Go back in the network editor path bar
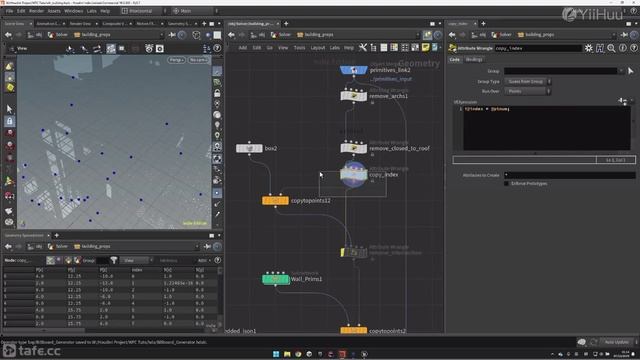 pos(231,35)
